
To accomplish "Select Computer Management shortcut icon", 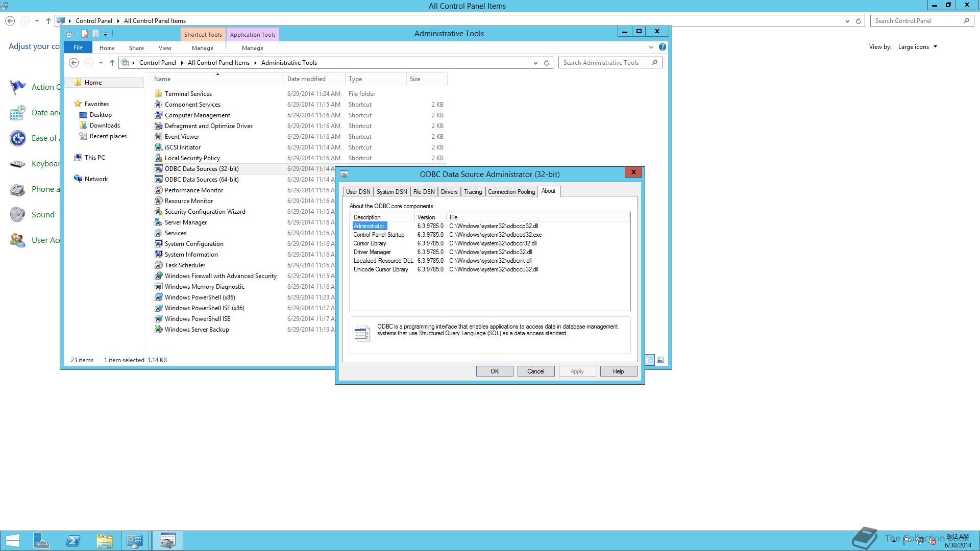I will tap(158, 115).
